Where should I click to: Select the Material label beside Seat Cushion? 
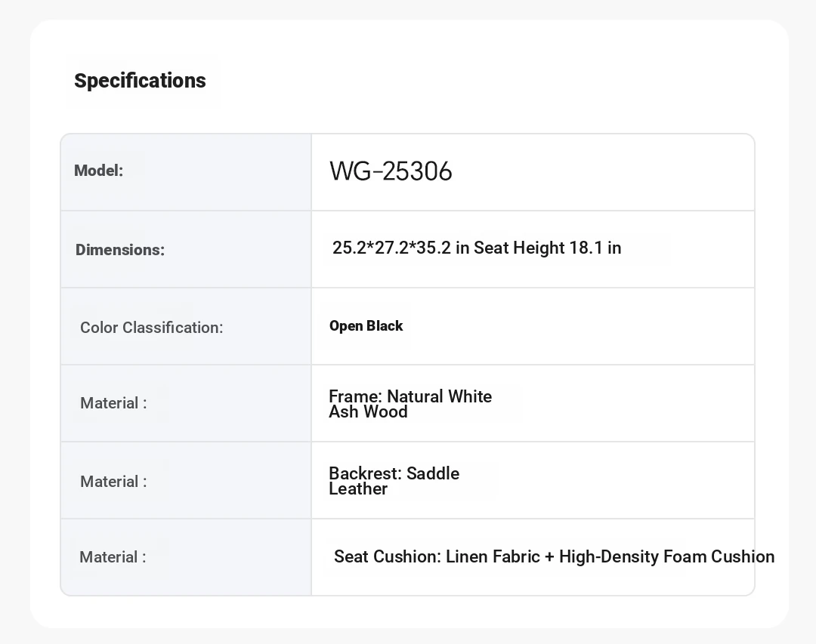[x=113, y=557]
